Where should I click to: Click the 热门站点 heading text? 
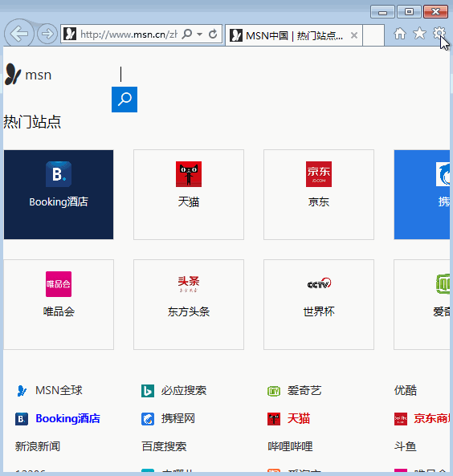point(32,122)
